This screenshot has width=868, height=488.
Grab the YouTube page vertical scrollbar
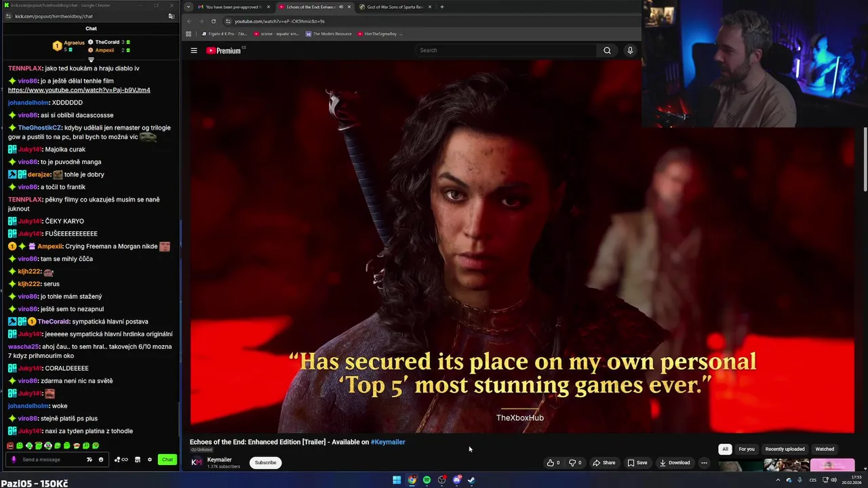865,159
